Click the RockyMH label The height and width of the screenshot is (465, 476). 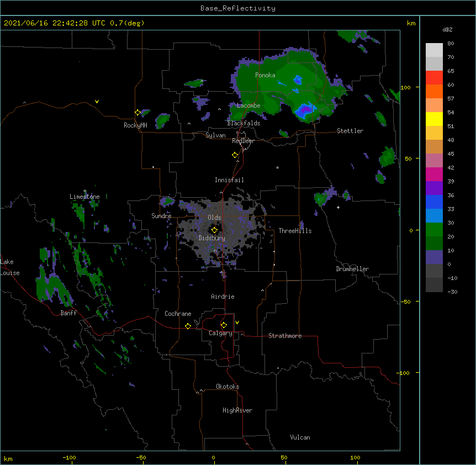pyautogui.click(x=135, y=125)
